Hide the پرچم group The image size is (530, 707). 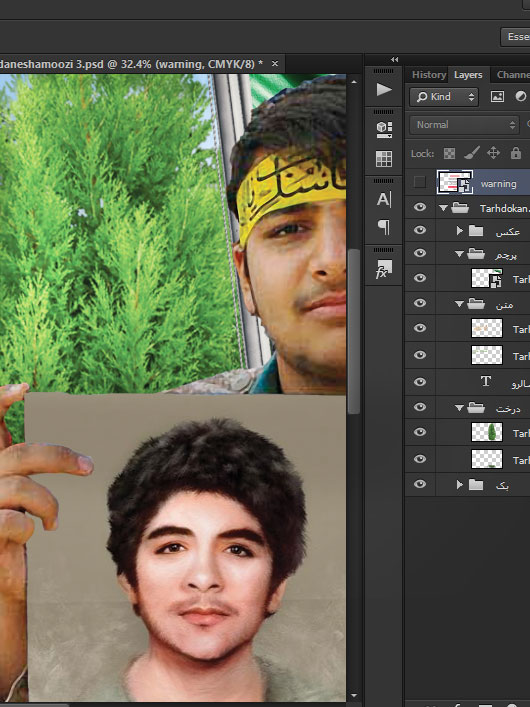point(420,253)
